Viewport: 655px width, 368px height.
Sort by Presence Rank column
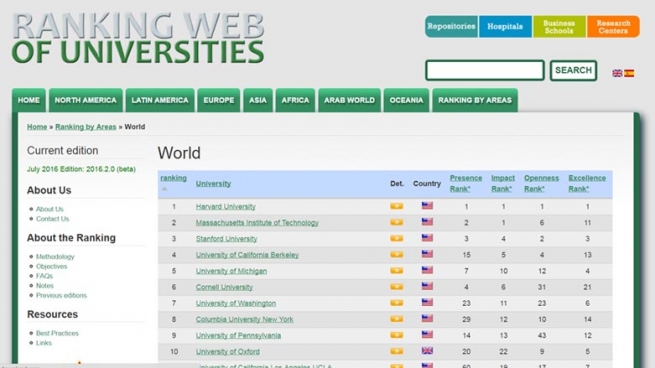(466, 183)
